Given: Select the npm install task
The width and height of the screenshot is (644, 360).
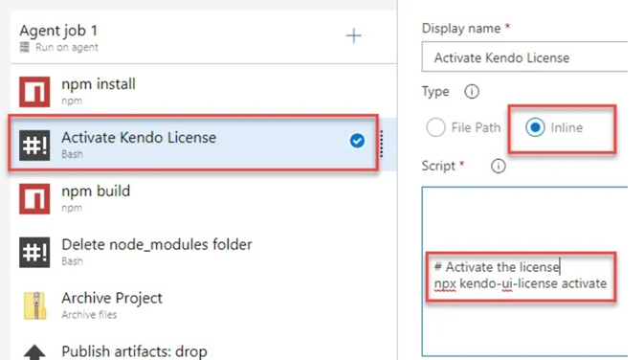Looking at the screenshot, I should click(x=204, y=91).
